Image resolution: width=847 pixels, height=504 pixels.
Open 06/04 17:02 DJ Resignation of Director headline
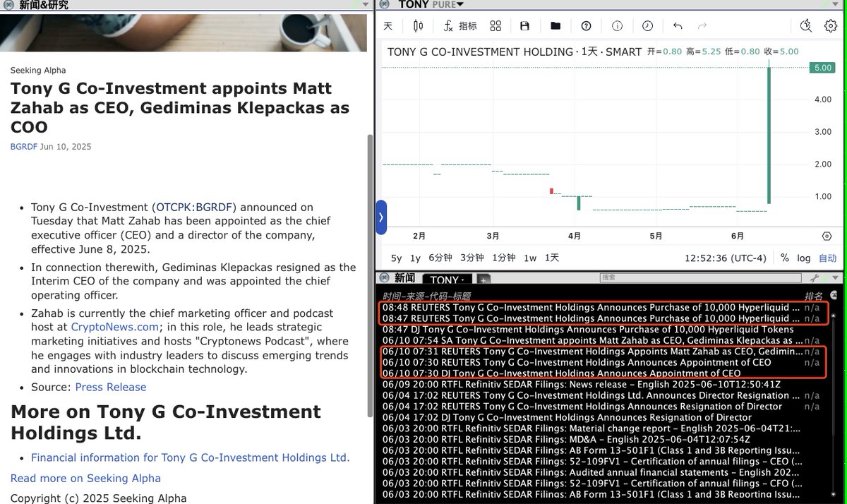click(x=567, y=417)
